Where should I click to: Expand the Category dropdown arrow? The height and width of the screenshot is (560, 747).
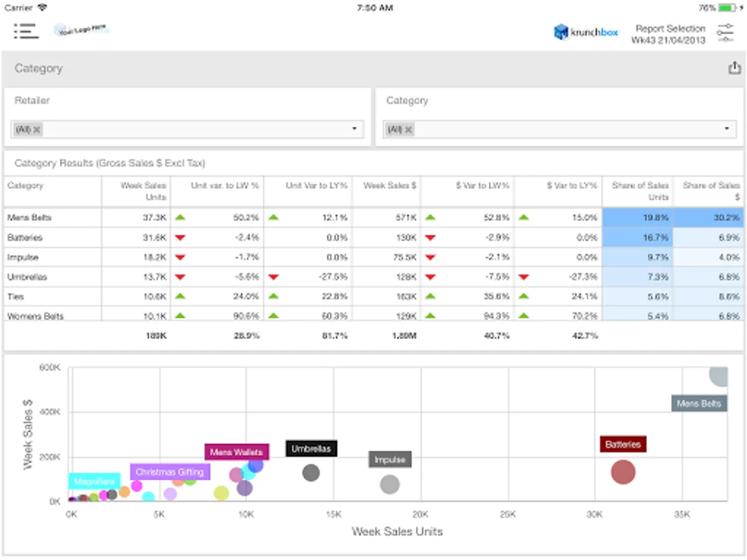point(726,129)
